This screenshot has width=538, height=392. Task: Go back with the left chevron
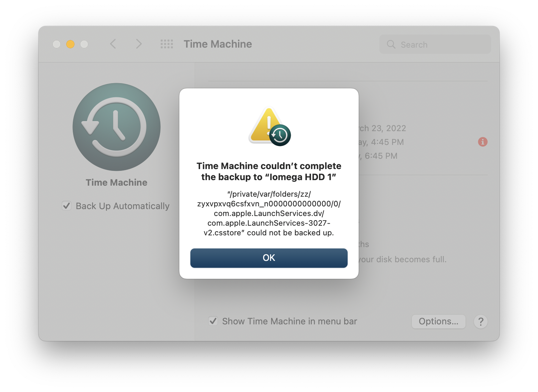click(113, 44)
